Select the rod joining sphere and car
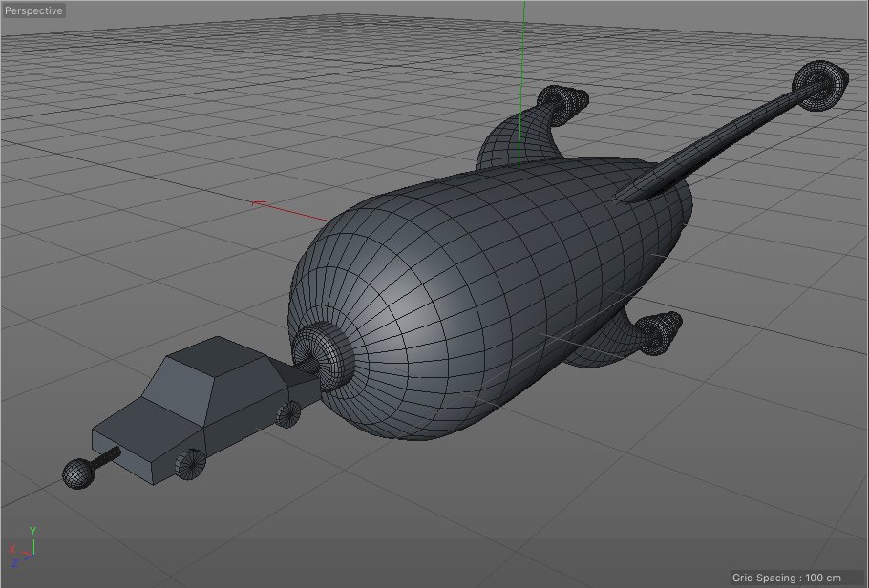The width and height of the screenshot is (869, 588). [x=106, y=458]
